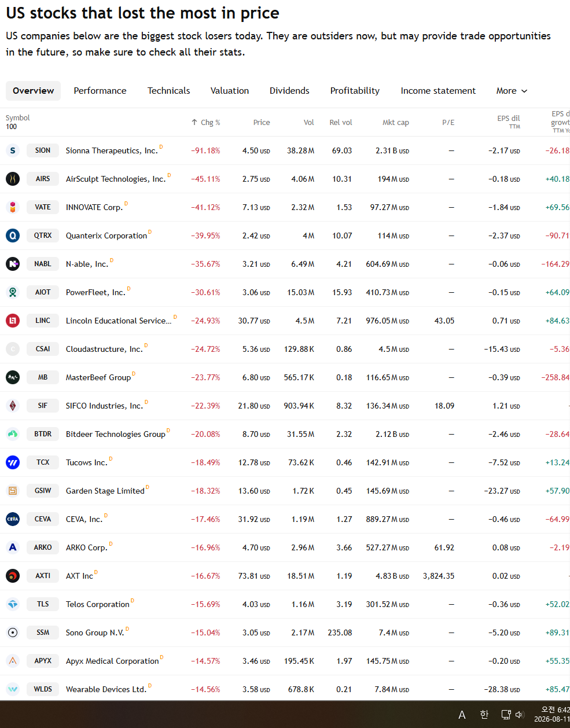Sort by the EPS dil TTM header

509,122
